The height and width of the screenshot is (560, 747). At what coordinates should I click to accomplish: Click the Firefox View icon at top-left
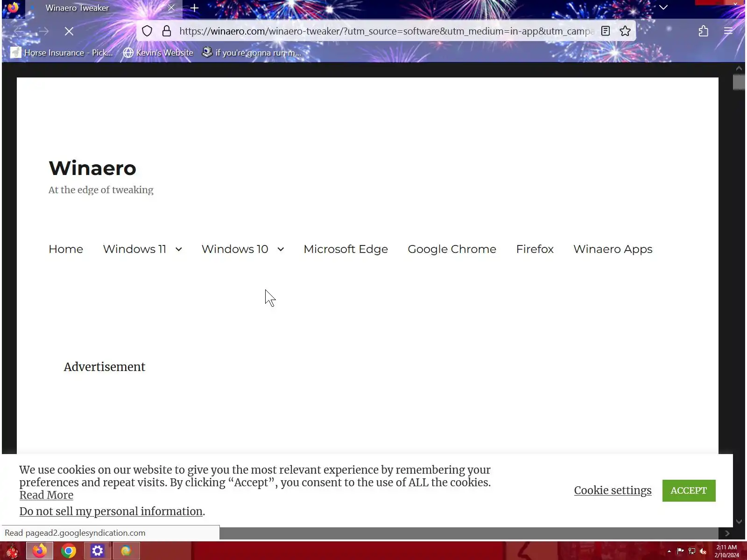pos(13,8)
